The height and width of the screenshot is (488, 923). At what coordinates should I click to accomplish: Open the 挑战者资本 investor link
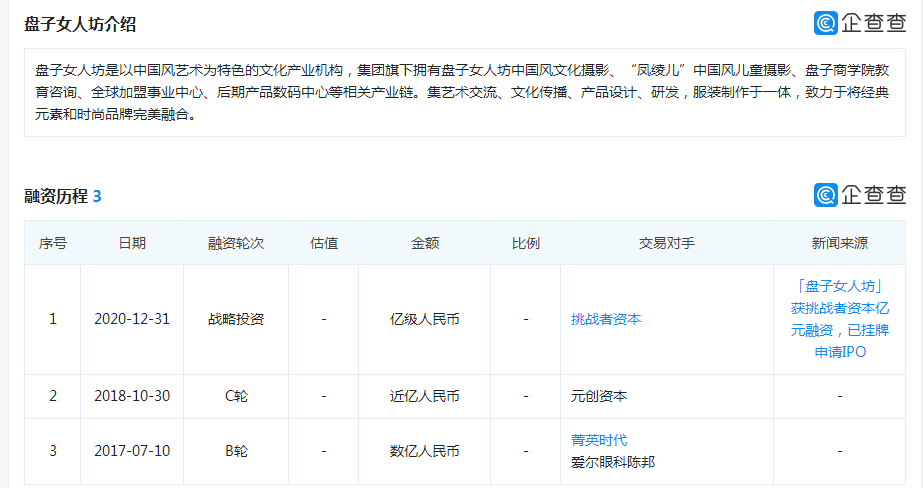pos(606,319)
